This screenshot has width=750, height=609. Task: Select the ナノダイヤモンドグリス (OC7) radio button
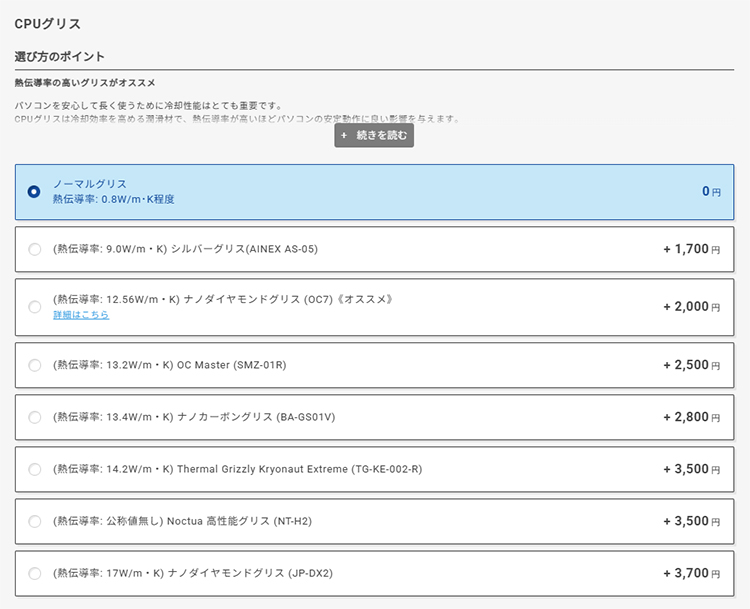35,307
